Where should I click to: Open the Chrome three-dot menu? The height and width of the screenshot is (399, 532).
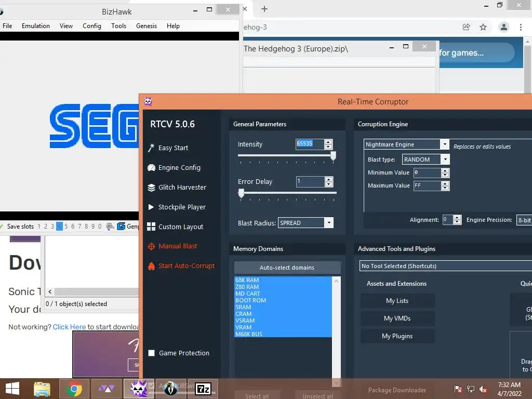click(521, 27)
